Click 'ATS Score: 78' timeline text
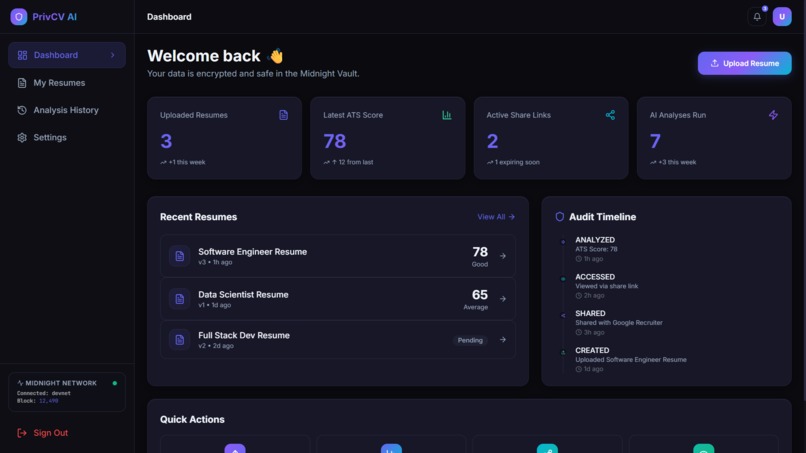The width and height of the screenshot is (806, 453). pyautogui.click(x=596, y=249)
